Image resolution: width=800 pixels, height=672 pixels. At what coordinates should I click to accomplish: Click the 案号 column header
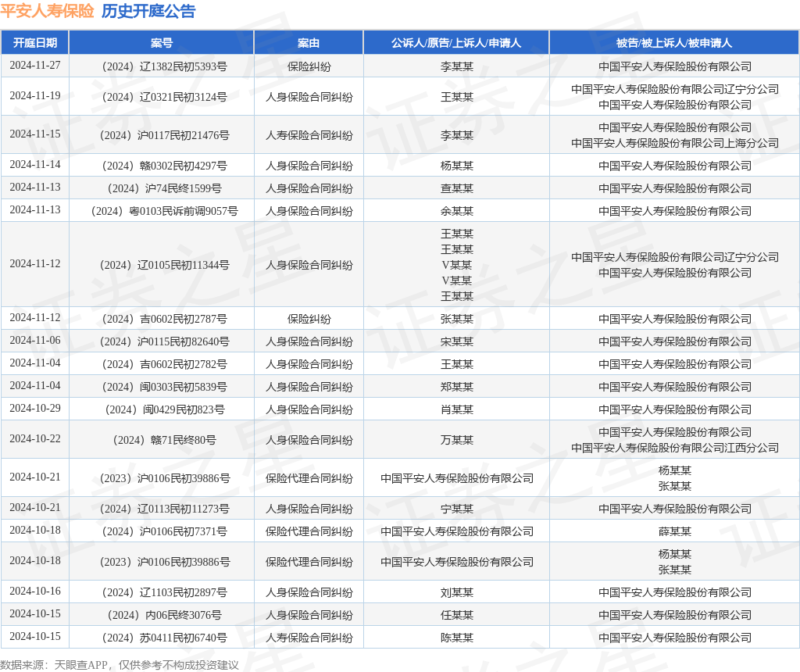pos(161,43)
